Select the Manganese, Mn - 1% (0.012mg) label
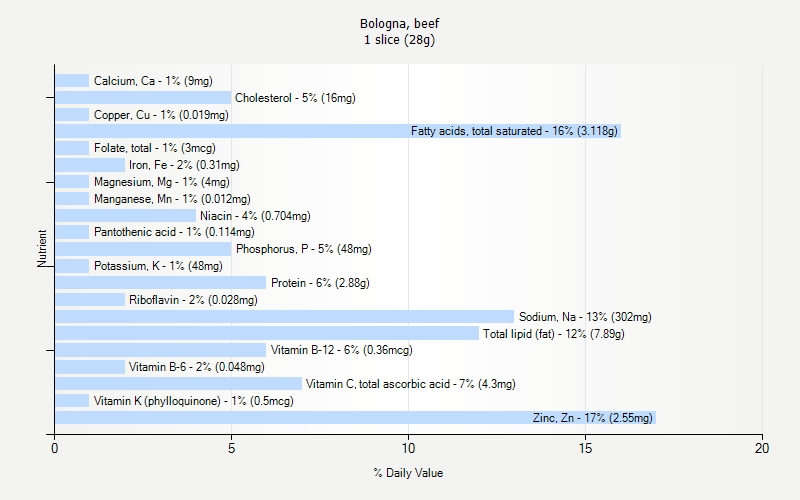This screenshot has height=500, width=800. (x=172, y=198)
